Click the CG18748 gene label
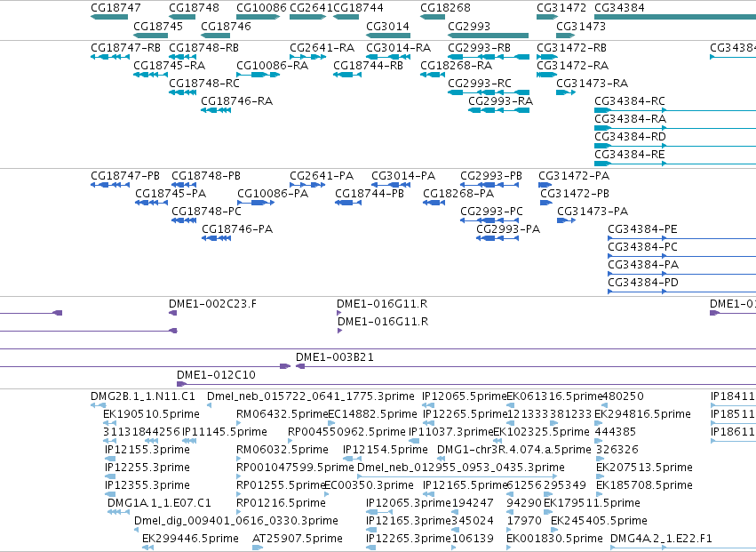Image resolution: width=756 pixels, height=552 pixels. coord(194,8)
